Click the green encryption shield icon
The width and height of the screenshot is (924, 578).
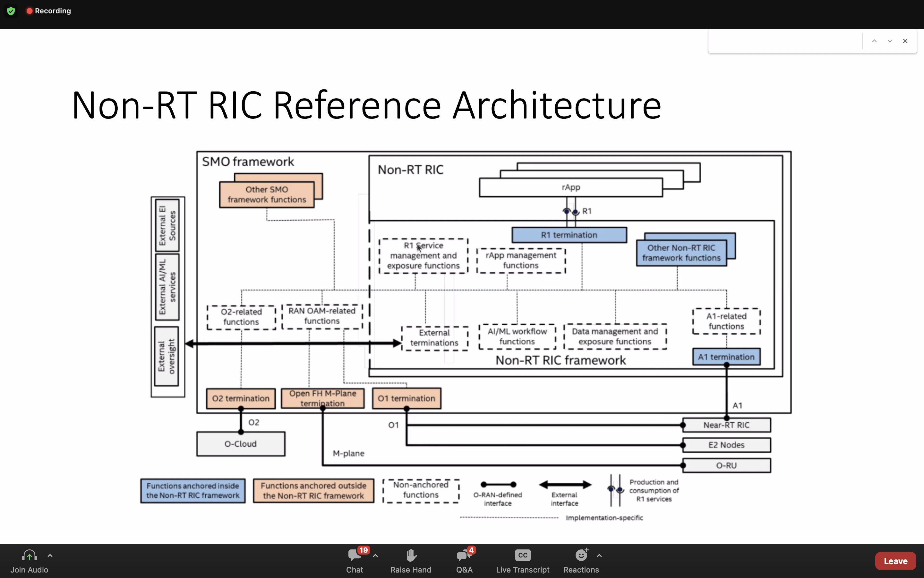tap(11, 11)
